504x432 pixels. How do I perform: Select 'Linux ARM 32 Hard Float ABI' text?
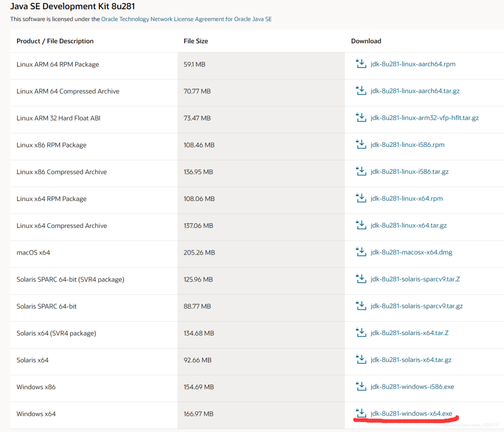click(58, 118)
